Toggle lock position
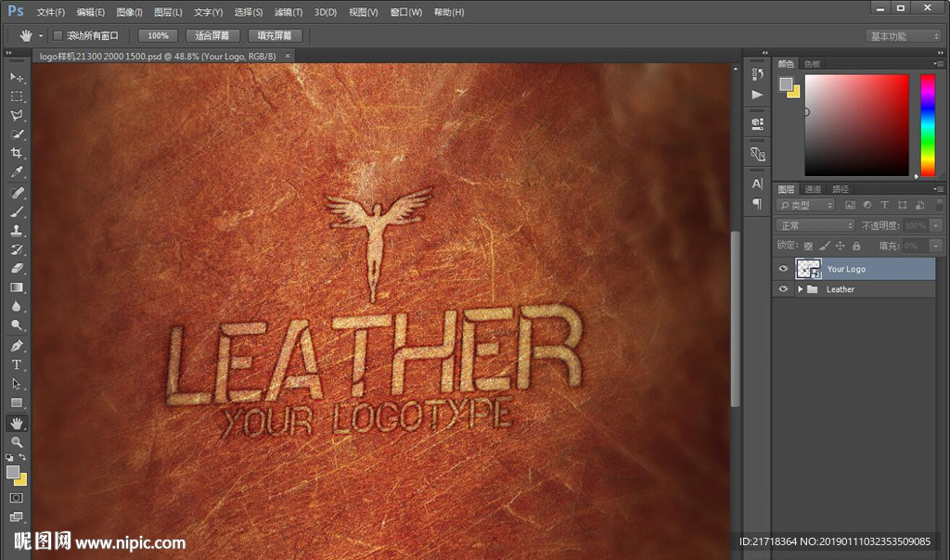Screen dimensions: 950x560 [x=840, y=246]
